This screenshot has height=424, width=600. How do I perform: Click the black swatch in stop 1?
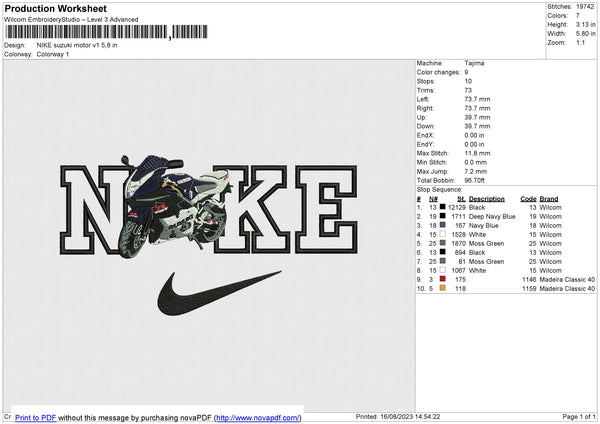click(x=443, y=207)
